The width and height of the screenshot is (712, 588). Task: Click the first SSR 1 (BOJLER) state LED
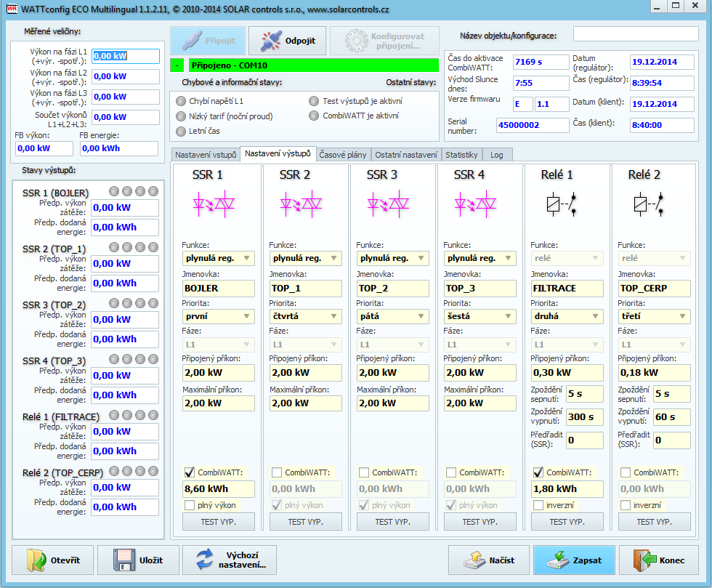114,191
